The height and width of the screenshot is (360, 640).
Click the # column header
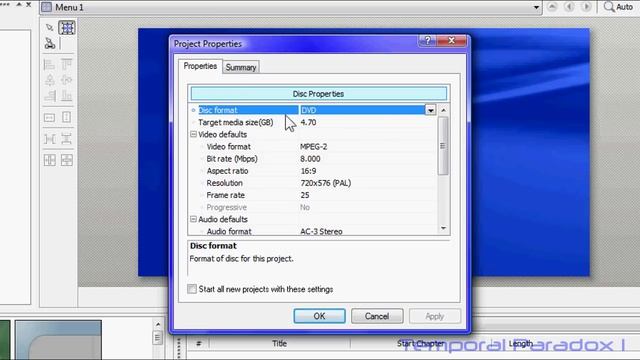click(x=198, y=344)
